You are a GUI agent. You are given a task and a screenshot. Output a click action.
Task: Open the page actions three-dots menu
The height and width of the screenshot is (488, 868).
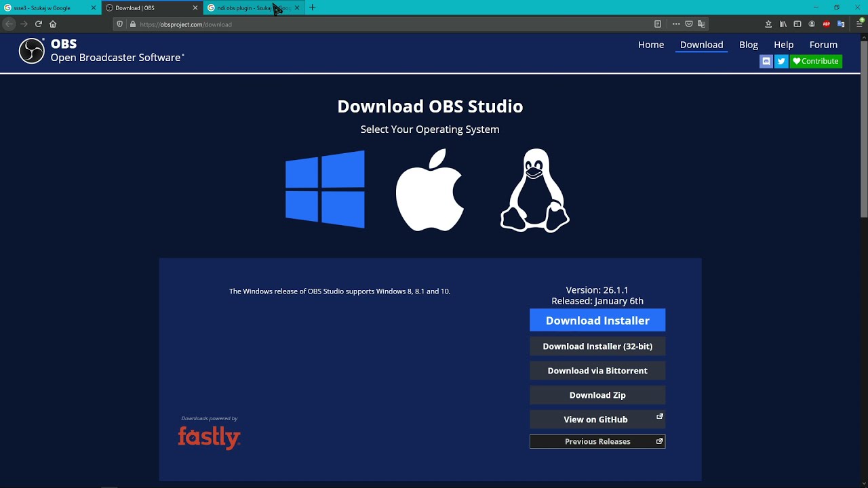click(x=676, y=24)
